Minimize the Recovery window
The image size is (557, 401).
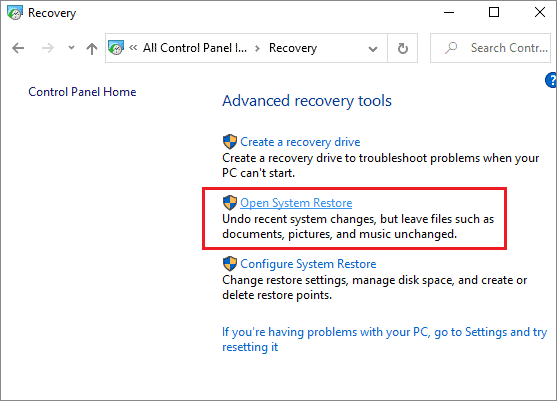(x=449, y=12)
